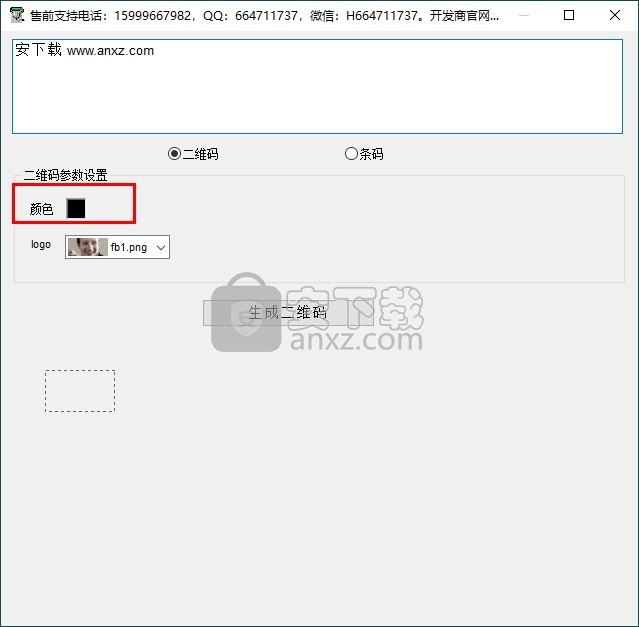Click the application icon in title bar

pos(17,15)
